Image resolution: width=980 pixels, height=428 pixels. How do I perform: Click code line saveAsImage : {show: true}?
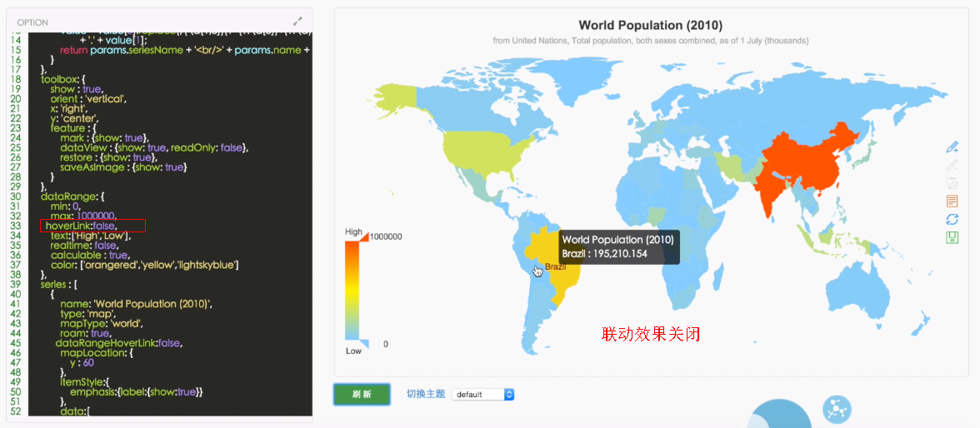[123, 167]
